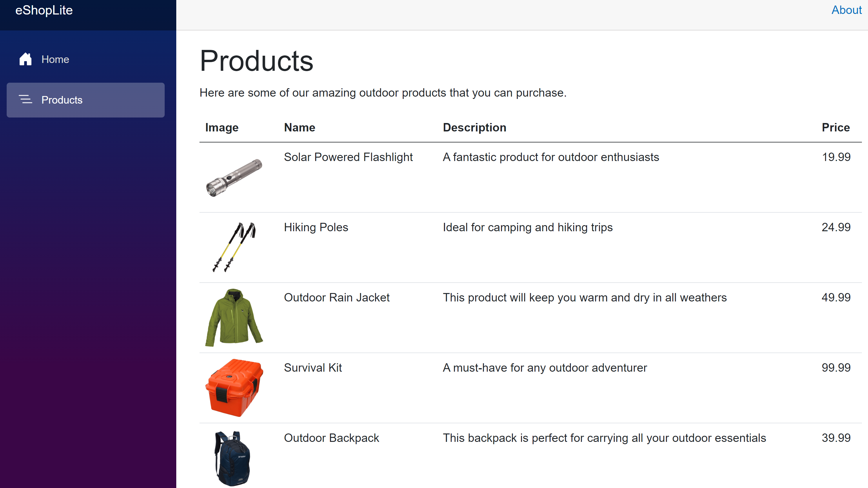This screenshot has height=488, width=868.
Task: Select the Solar Powered Flashlight product name
Action: (x=348, y=157)
